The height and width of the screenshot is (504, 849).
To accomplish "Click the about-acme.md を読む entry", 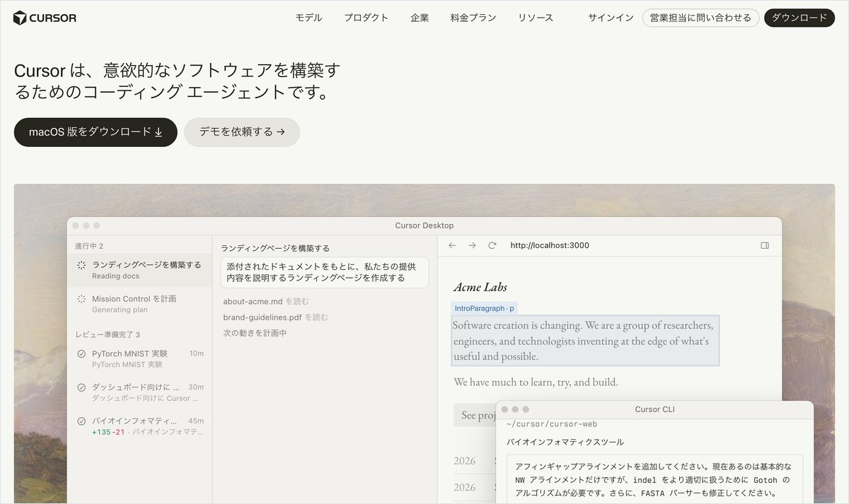I will tap(266, 301).
